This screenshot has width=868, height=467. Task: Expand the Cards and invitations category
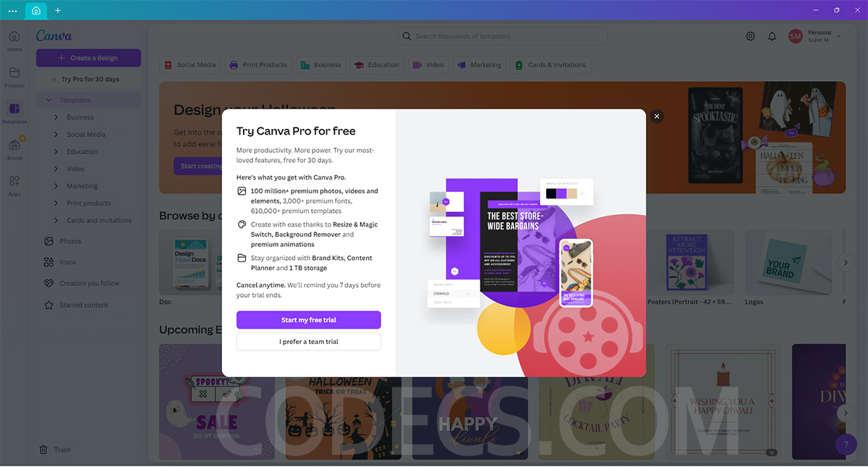(56, 221)
